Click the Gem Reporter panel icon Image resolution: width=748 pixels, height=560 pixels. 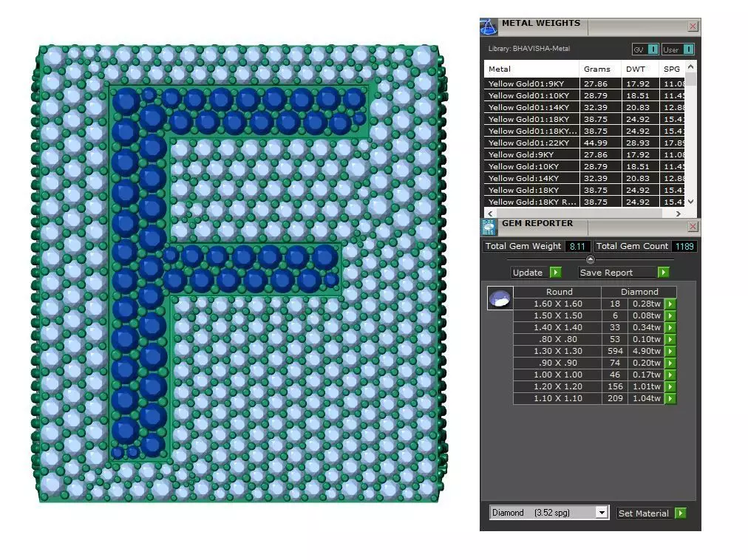click(489, 227)
